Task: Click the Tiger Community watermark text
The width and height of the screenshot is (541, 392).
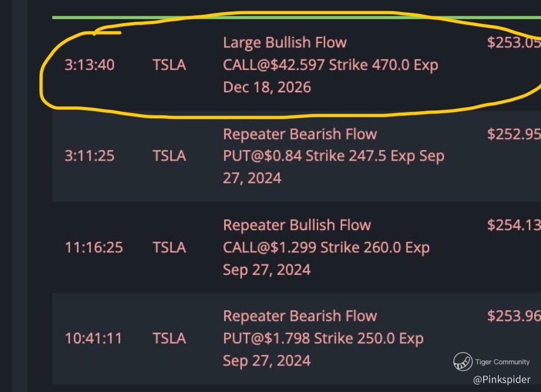Action: 502,362
